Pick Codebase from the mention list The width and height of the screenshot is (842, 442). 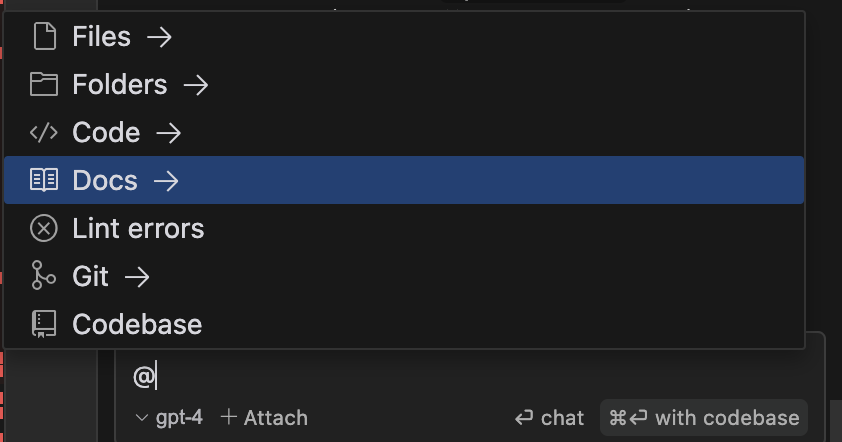click(404, 324)
